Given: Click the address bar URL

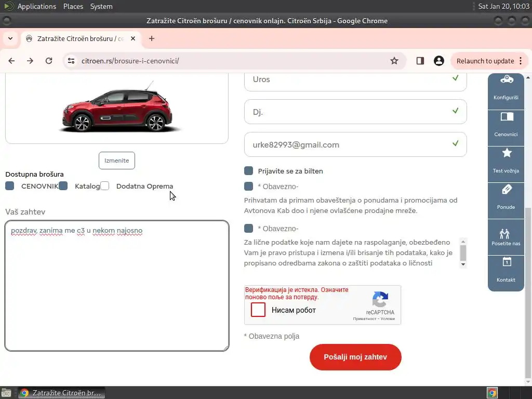Looking at the screenshot, I should [x=130, y=61].
